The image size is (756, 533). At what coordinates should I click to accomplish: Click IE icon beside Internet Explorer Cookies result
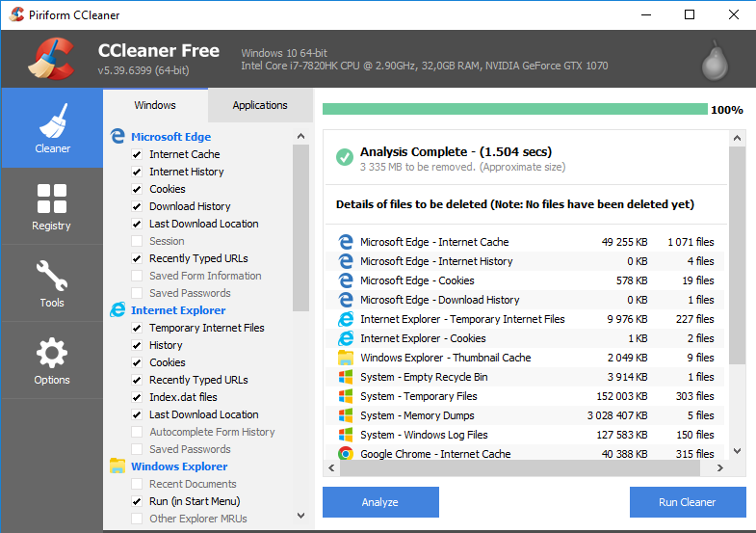(x=346, y=338)
